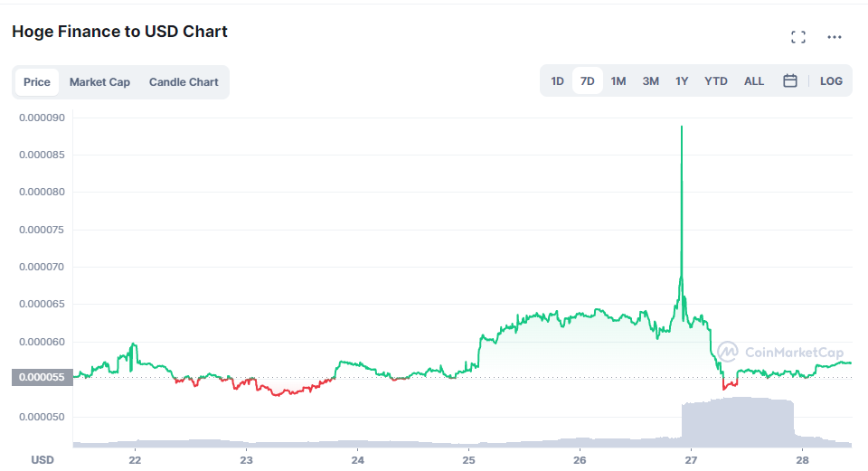The image size is (868, 471).
Task: Open the three-dot more options menu
Action: tap(835, 37)
